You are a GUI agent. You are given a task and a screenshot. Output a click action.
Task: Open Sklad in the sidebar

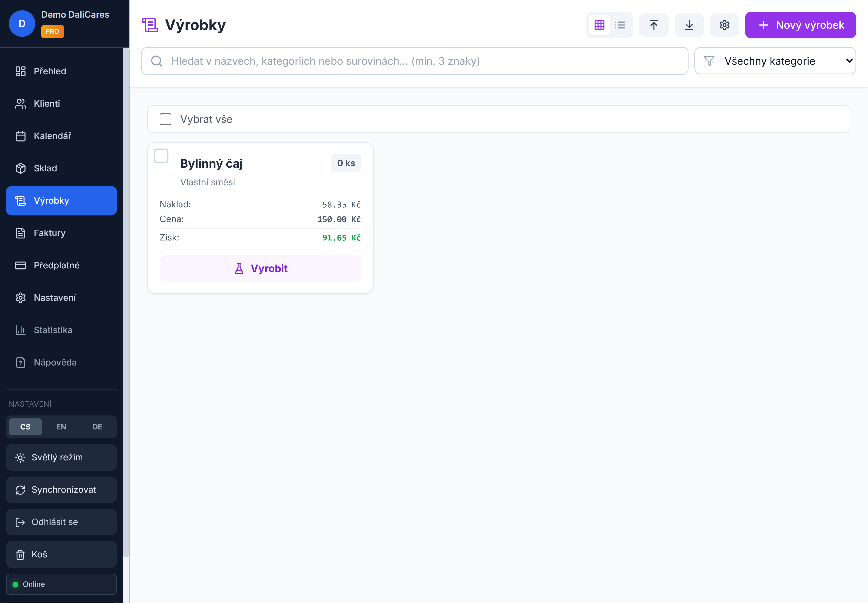(x=45, y=168)
